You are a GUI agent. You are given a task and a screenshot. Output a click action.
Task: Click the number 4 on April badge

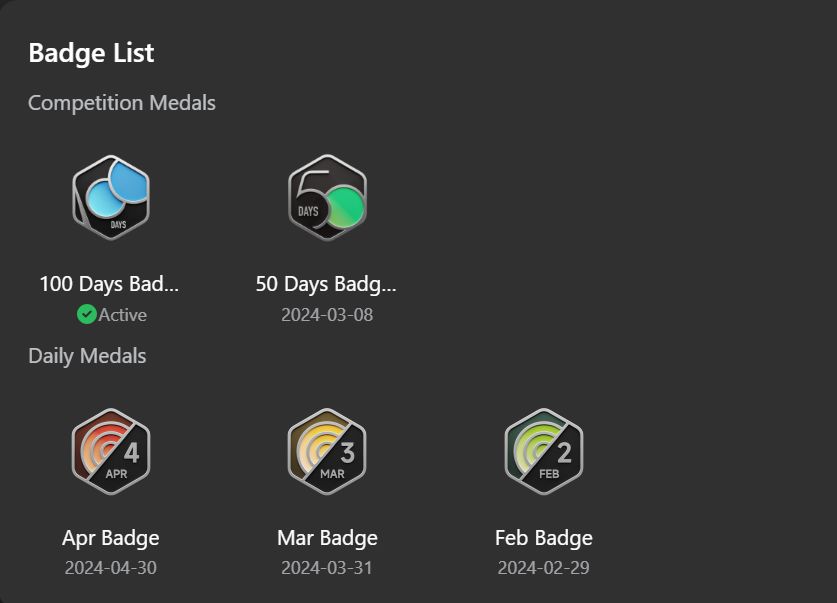pyautogui.click(x=132, y=453)
